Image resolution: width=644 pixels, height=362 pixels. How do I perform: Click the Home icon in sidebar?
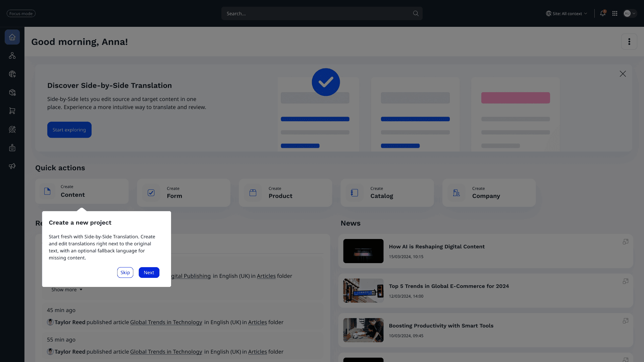(x=12, y=37)
